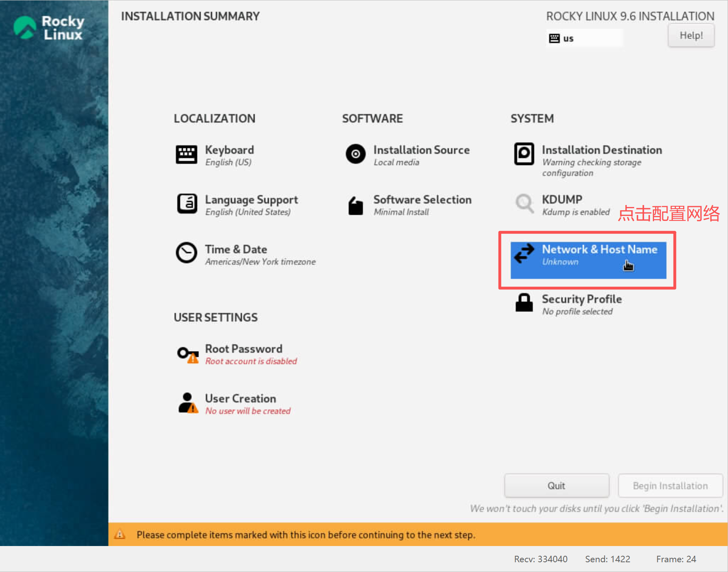728x572 pixels.
Task: Click the KDUMP magnifier icon
Action: point(524,203)
